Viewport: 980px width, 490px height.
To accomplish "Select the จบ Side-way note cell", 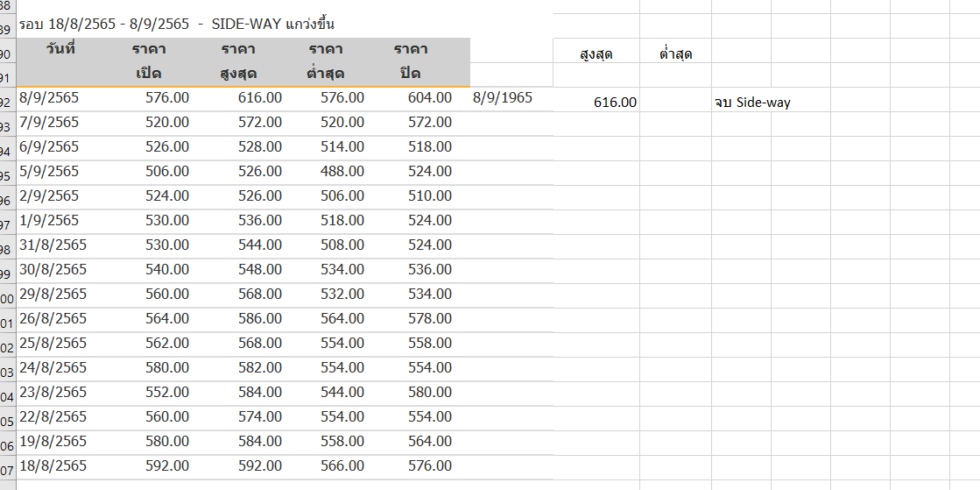I will 752,103.
